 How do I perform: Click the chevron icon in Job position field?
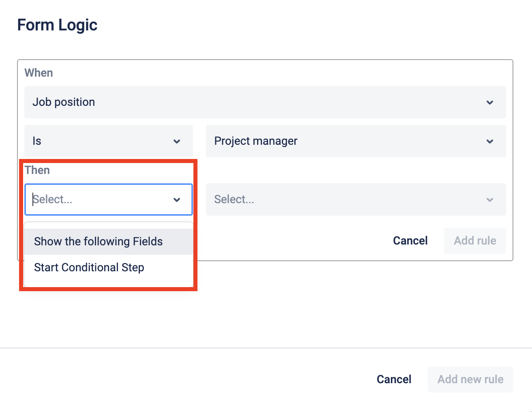pyautogui.click(x=490, y=102)
